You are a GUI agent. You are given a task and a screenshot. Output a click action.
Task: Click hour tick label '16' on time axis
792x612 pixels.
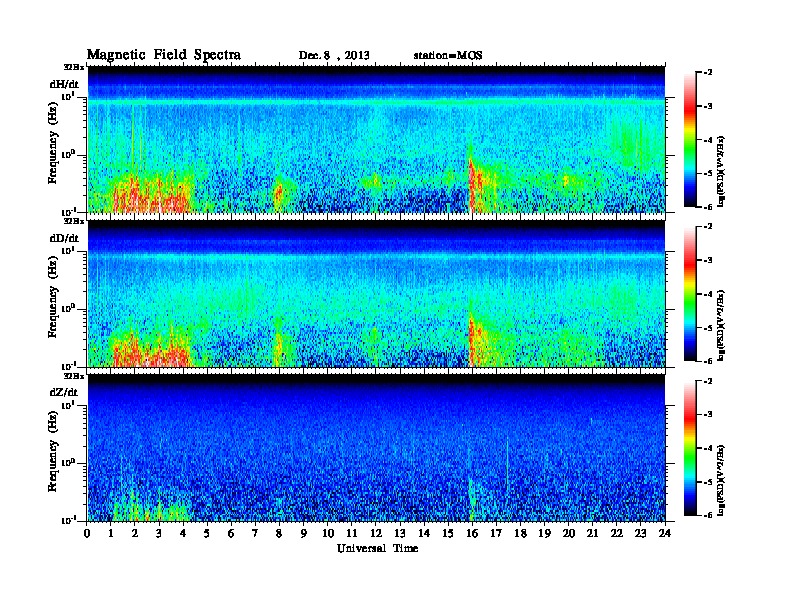coord(472,533)
